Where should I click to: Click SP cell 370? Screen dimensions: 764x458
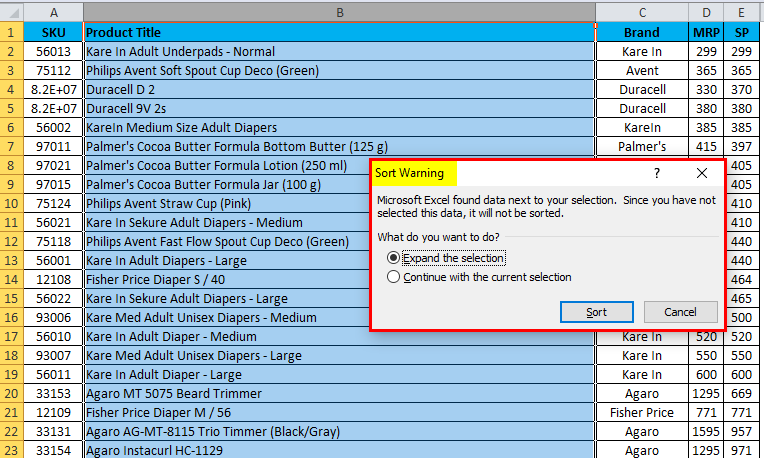coord(741,89)
